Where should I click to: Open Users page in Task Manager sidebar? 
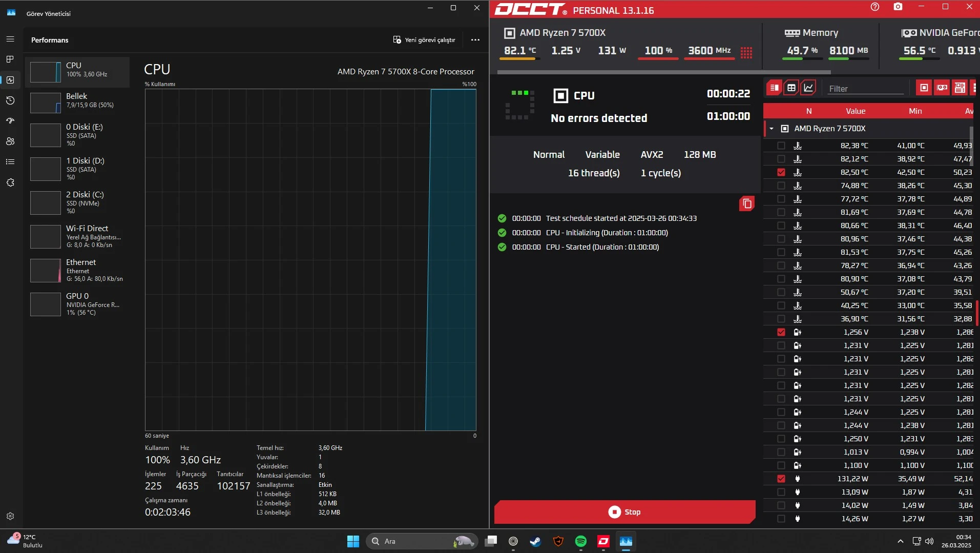pos(10,141)
